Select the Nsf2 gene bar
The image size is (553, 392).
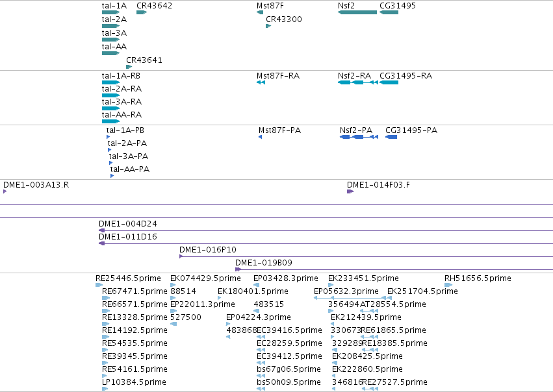coord(357,12)
